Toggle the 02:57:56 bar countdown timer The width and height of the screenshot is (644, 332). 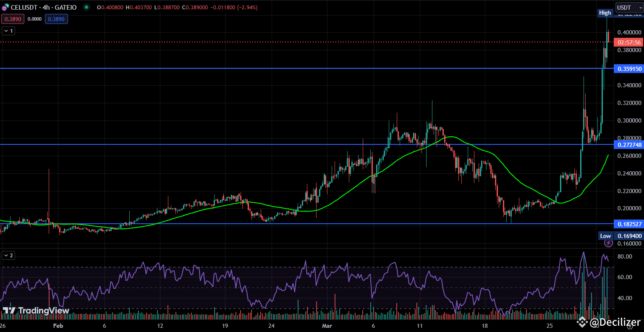(x=628, y=42)
